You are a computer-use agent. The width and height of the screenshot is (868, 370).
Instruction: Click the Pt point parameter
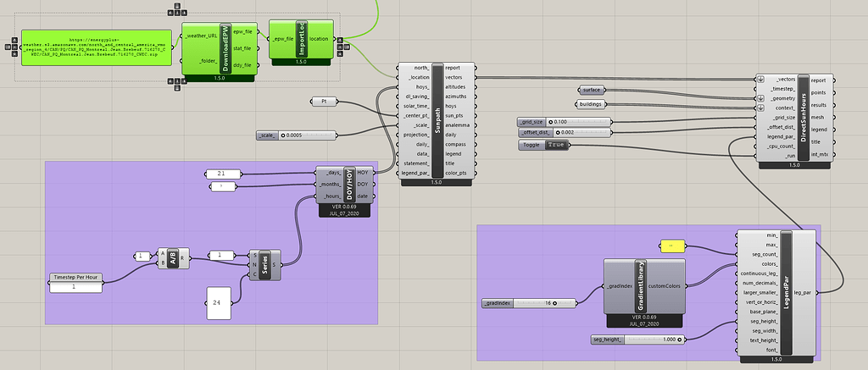pyautogui.click(x=325, y=102)
